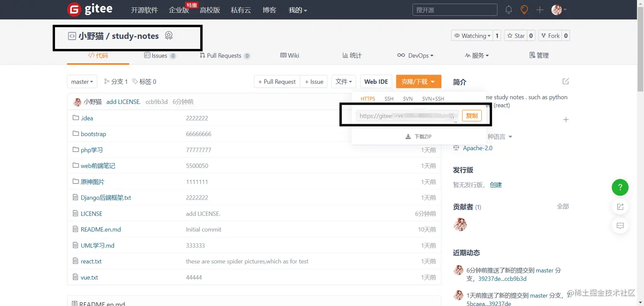Open the web前端笔记 folder
Viewport: 644px width, 306px height.
(x=98, y=166)
